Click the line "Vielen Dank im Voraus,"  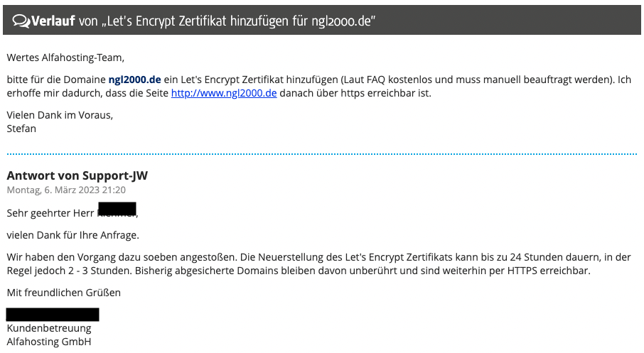60,115
